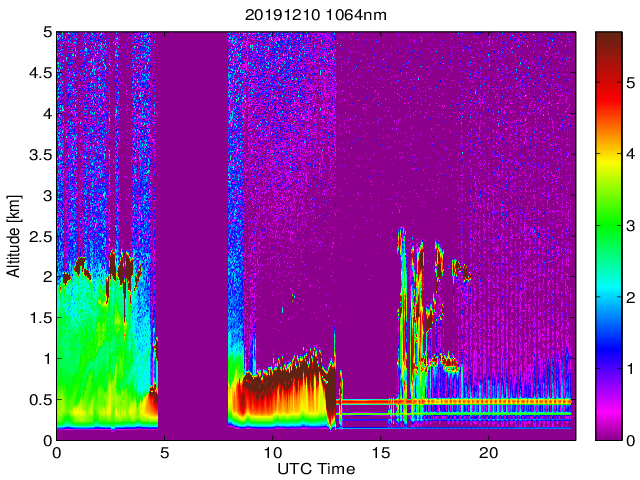Click the plot title 20191210 1064nm
The image size is (640, 480).
pos(316,16)
